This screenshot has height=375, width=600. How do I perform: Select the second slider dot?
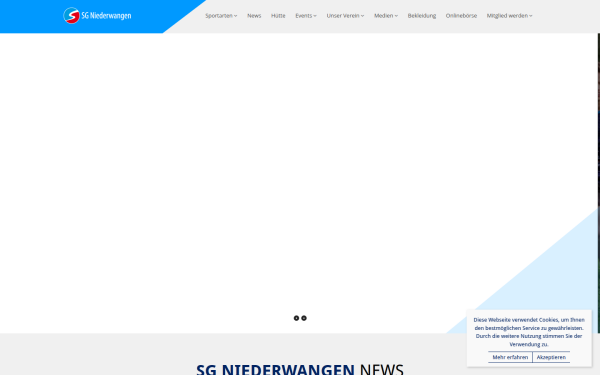tap(304, 318)
